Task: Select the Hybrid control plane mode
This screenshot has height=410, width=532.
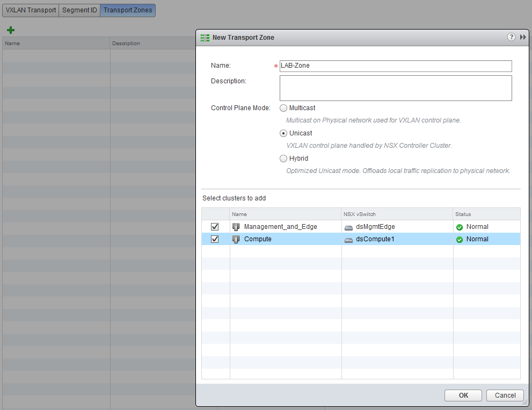Action: coord(283,159)
